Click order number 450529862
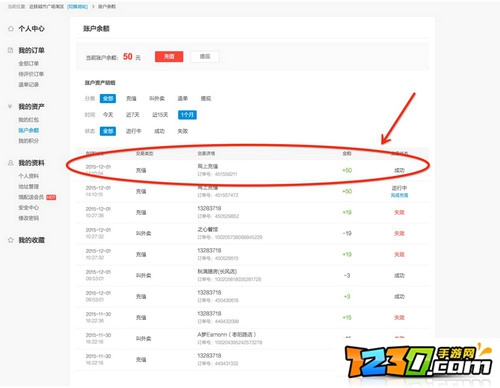This screenshot has height=388, width=500. 218,216
